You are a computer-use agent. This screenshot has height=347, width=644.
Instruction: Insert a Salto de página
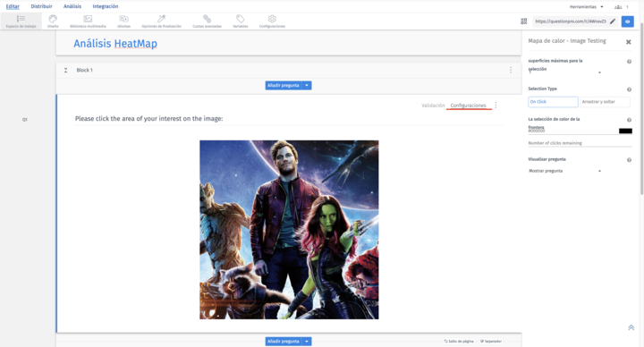coord(459,342)
